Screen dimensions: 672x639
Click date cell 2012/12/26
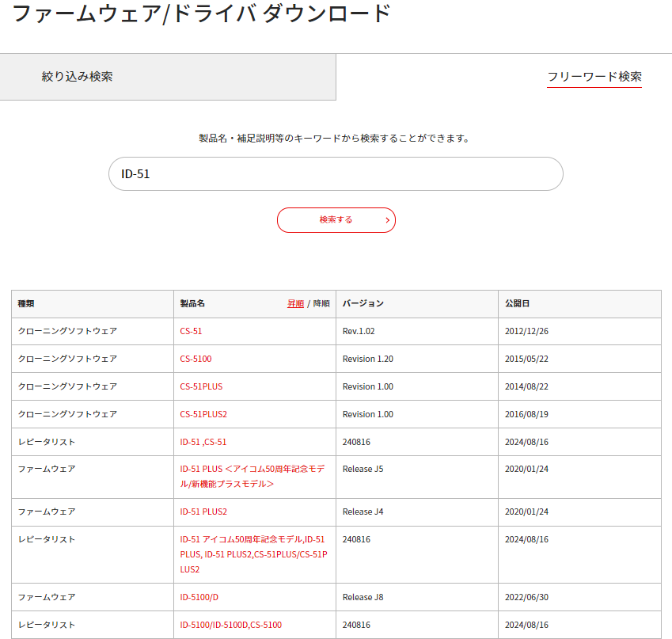click(526, 331)
